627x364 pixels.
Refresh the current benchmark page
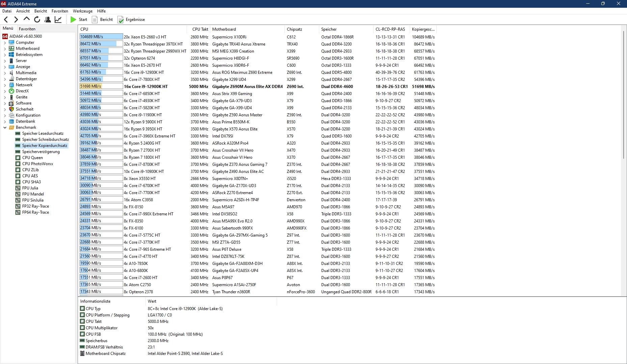[x=37, y=20]
